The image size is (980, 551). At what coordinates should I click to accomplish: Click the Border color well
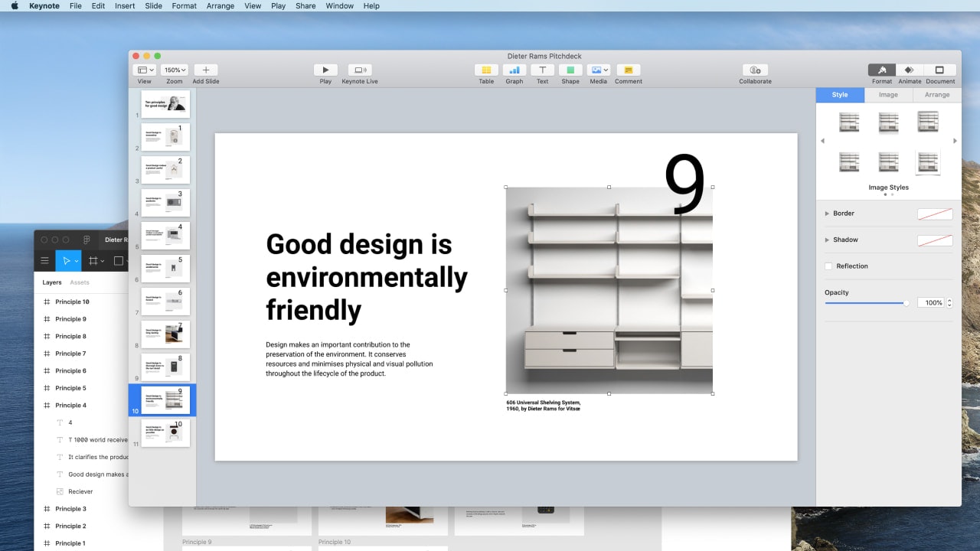[x=934, y=214]
